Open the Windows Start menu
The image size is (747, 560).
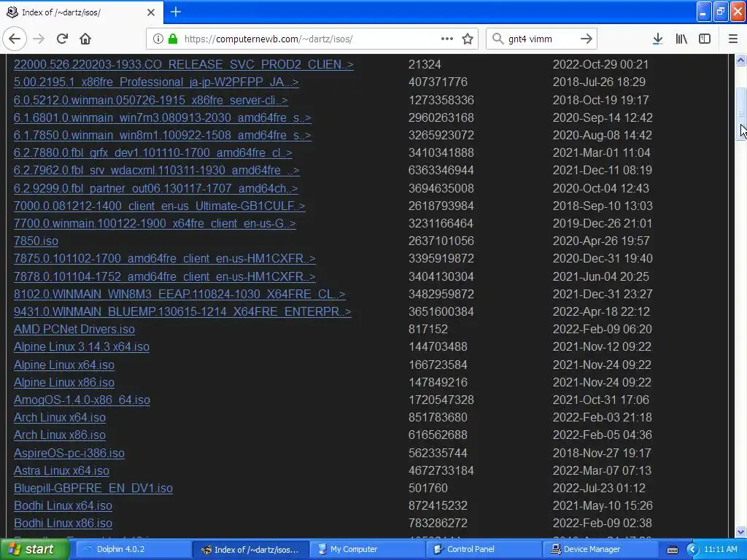(x=34, y=549)
